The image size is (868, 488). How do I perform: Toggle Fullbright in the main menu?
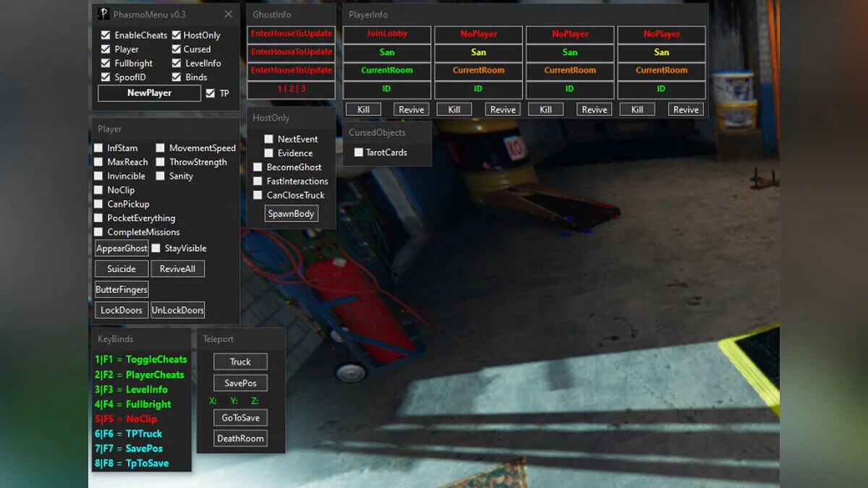(x=106, y=63)
